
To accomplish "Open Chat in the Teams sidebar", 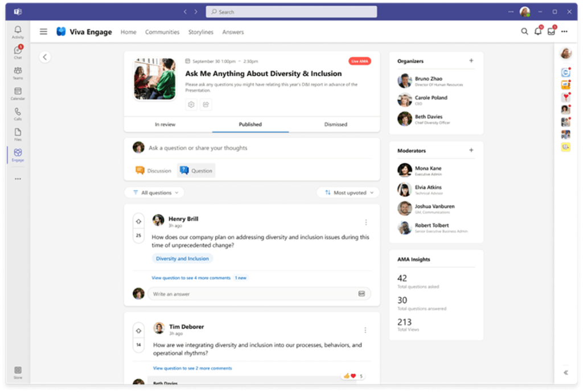I will (x=18, y=52).
